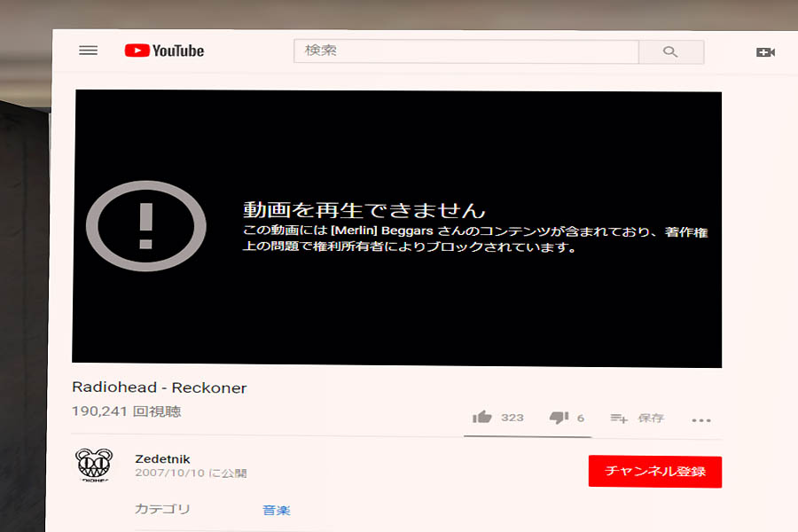Image resolution: width=798 pixels, height=532 pixels.
Task: Click the exclamation error icon in player
Action: pos(146,225)
